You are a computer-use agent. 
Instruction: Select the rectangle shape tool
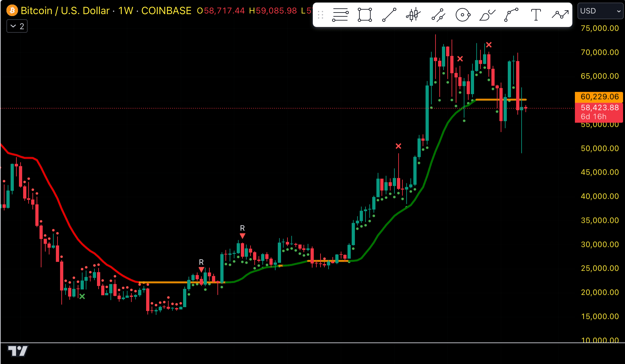[x=365, y=15]
